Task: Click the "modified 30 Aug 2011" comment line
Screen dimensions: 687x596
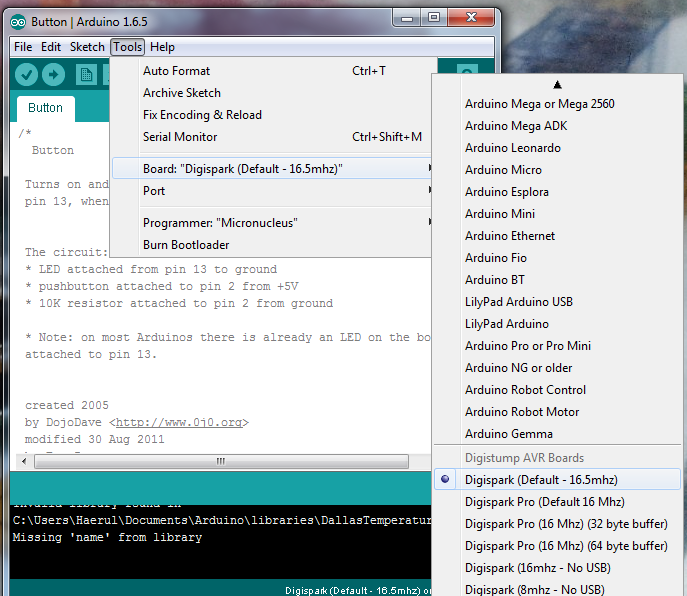Action: click(x=95, y=439)
